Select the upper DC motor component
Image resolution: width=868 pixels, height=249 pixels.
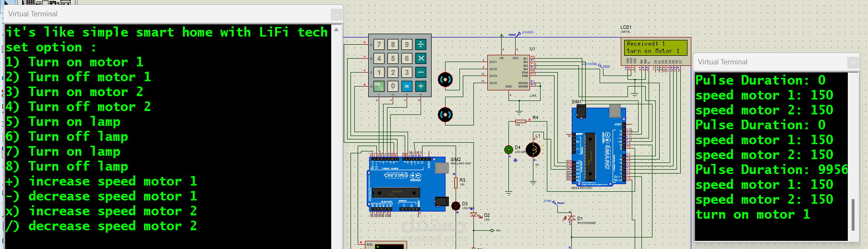(446, 79)
